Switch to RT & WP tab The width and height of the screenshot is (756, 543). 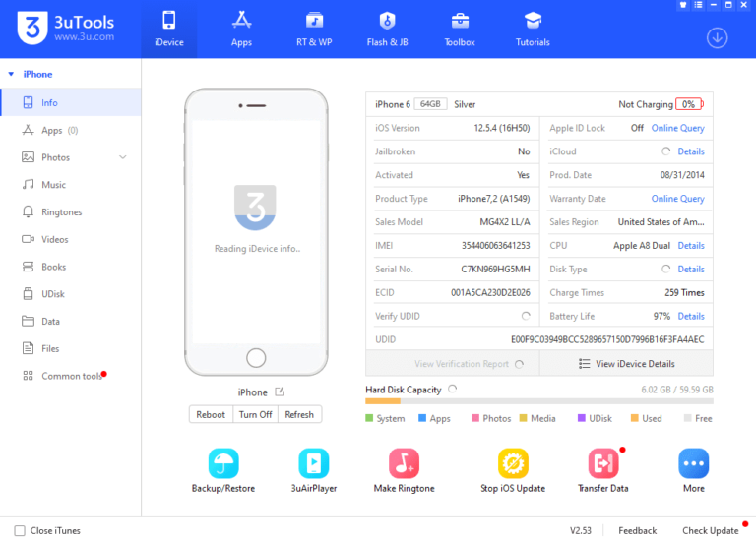[x=314, y=29]
